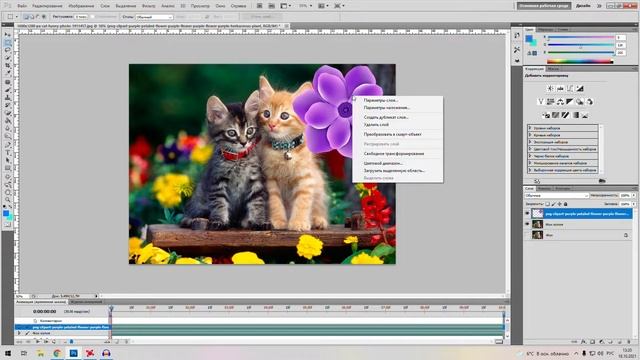The height and width of the screenshot is (360, 640).
Task: Switch to the 'Журнал измерений' tab
Action: [87, 302]
